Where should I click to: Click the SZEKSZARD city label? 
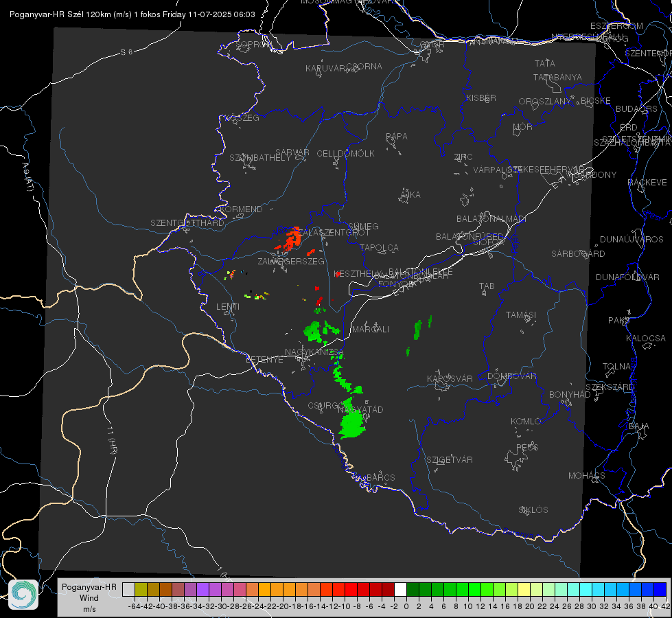tap(609, 387)
